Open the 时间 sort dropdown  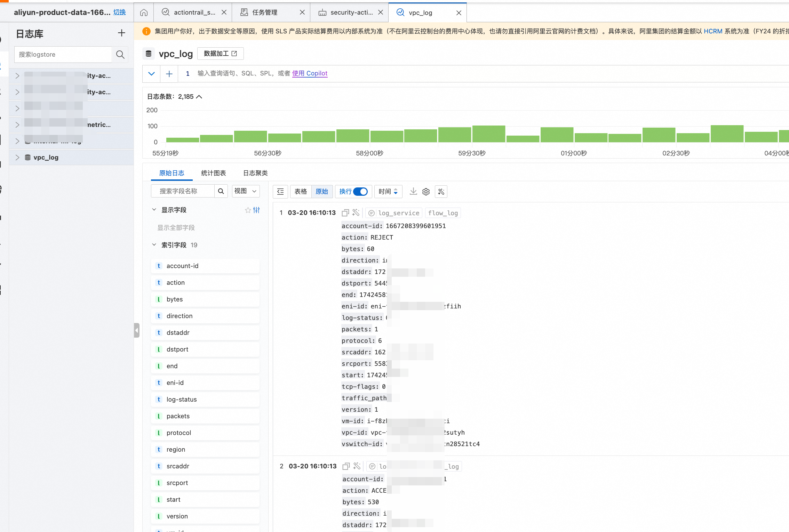tap(388, 192)
